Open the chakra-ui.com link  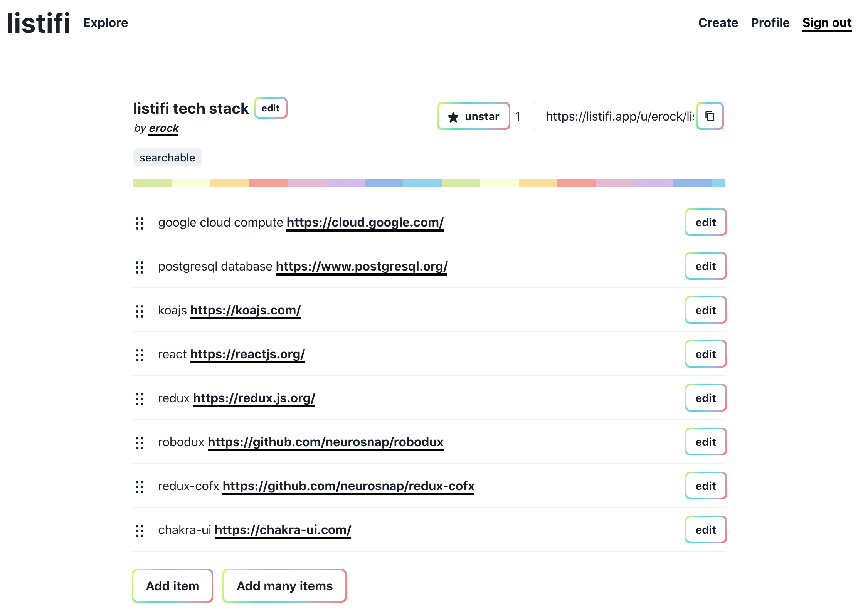coord(283,530)
